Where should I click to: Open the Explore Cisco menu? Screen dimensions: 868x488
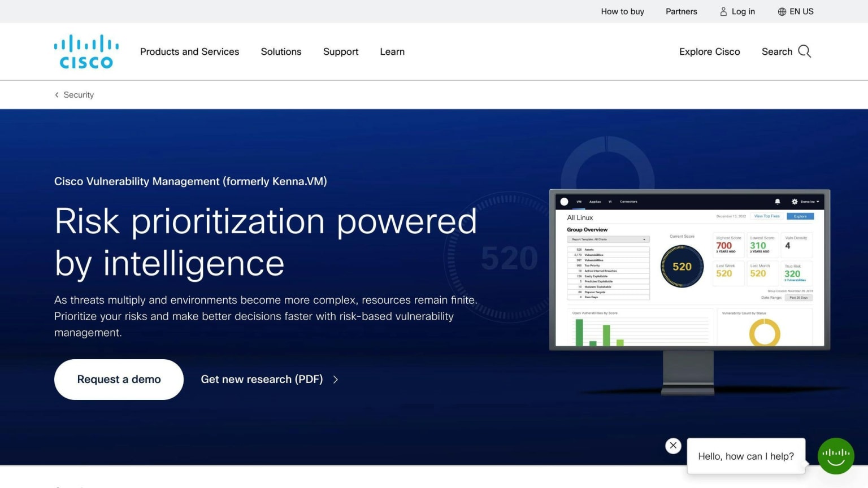point(709,51)
